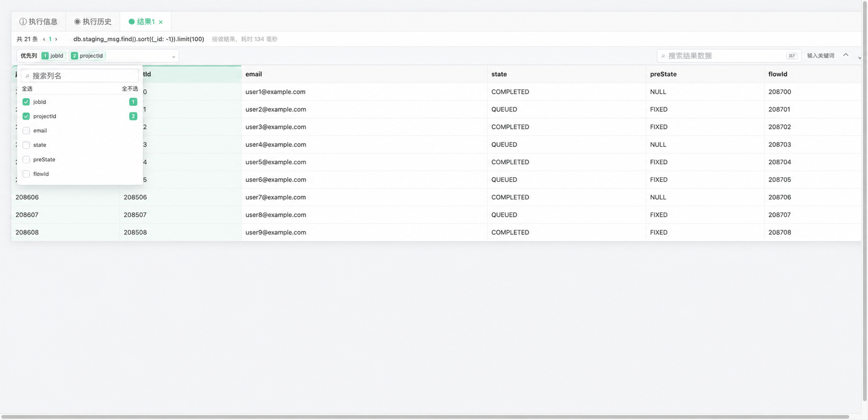The height and width of the screenshot is (420, 868).
Task: Click the vertical scrollbar on the right
Action: pyautogui.click(x=865, y=201)
